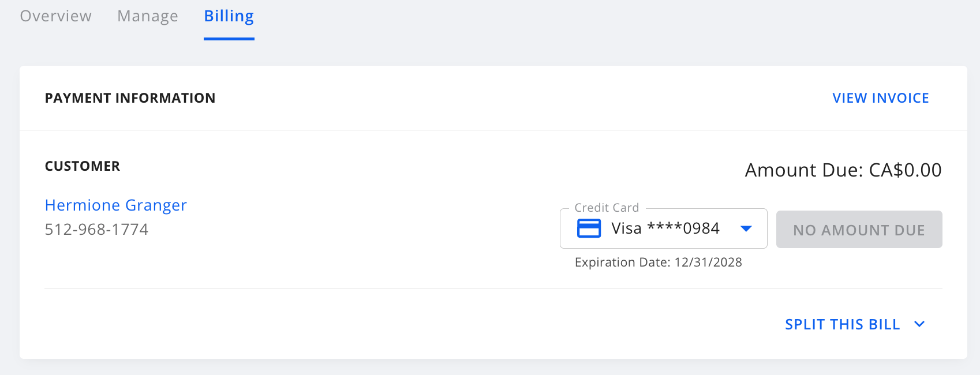Click the View Invoice link
This screenshot has height=375, width=980.
[x=880, y=98]
